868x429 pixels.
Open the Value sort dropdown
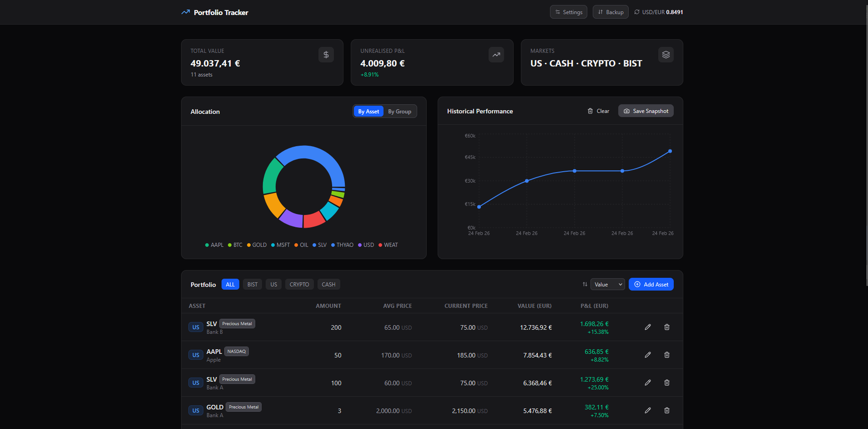click(x=607, y=284)
